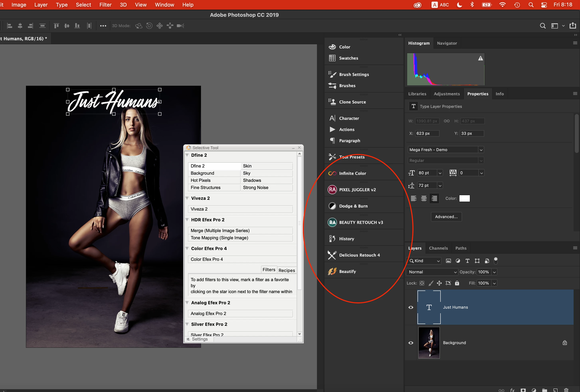The width and height of the screenshot is (580, 392).
Task: Hide the Background layer visibility
Action: click(x=411, y=343)
